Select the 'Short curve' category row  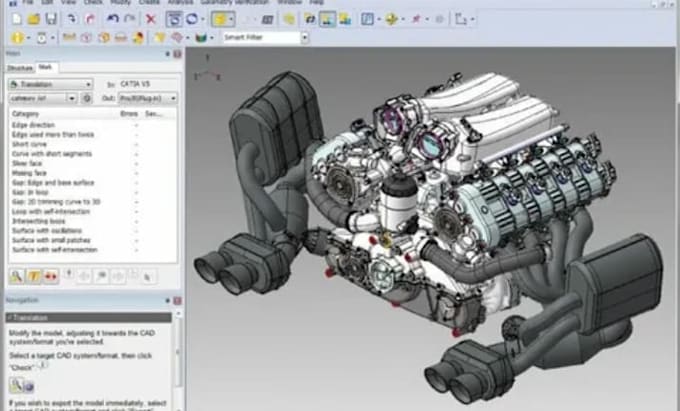click(92, 144)
